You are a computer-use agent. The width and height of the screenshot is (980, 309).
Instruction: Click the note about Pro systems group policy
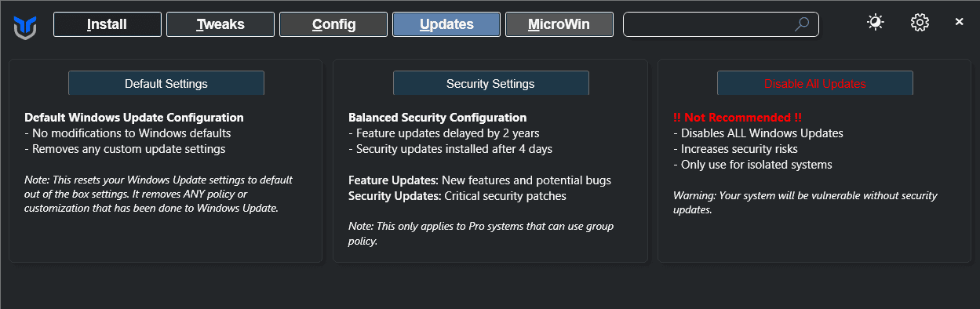pos(481,234)
